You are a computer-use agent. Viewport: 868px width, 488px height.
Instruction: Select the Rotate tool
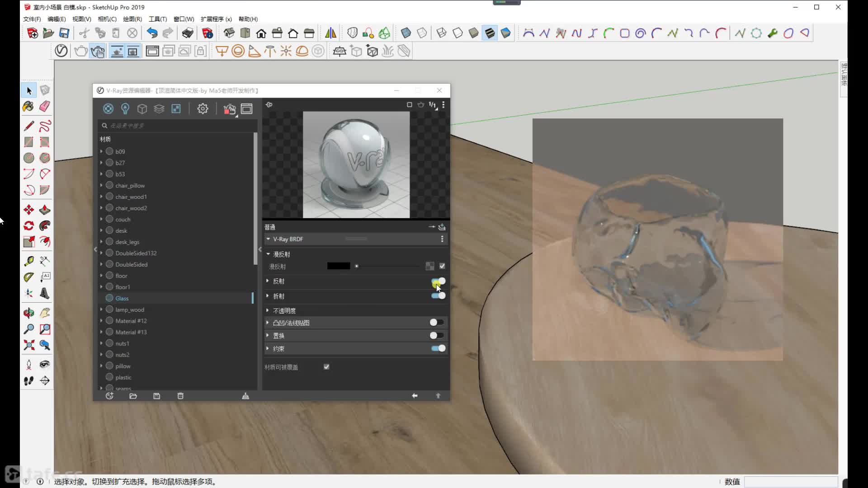tap(28, 225)
